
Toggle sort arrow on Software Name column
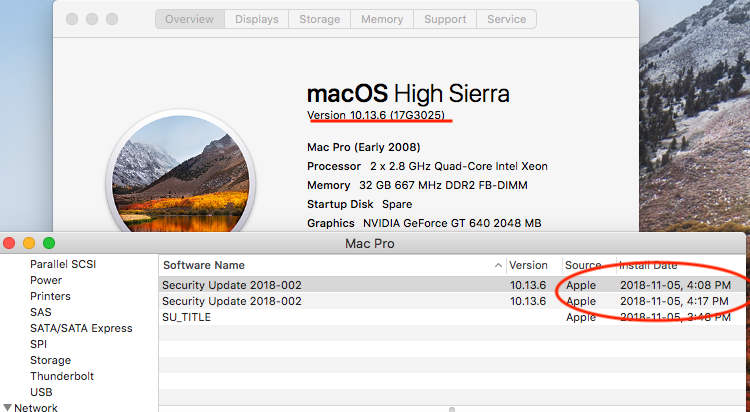pyautogui.click(x=498, y=266)
